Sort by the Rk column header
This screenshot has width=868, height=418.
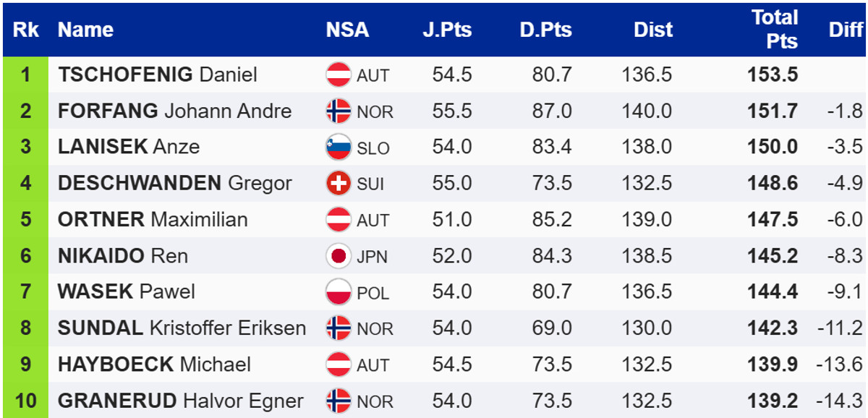(x=26, y=30)
